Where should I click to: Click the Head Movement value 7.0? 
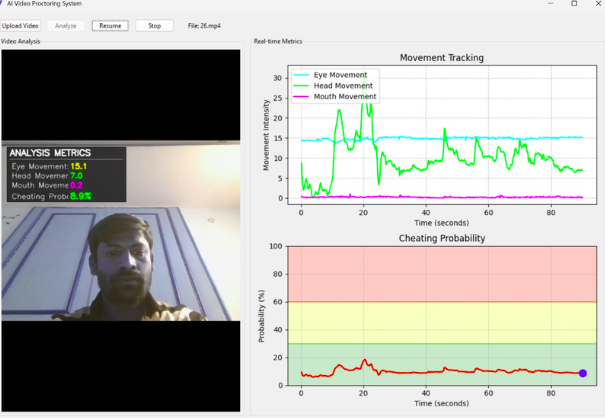76,176
